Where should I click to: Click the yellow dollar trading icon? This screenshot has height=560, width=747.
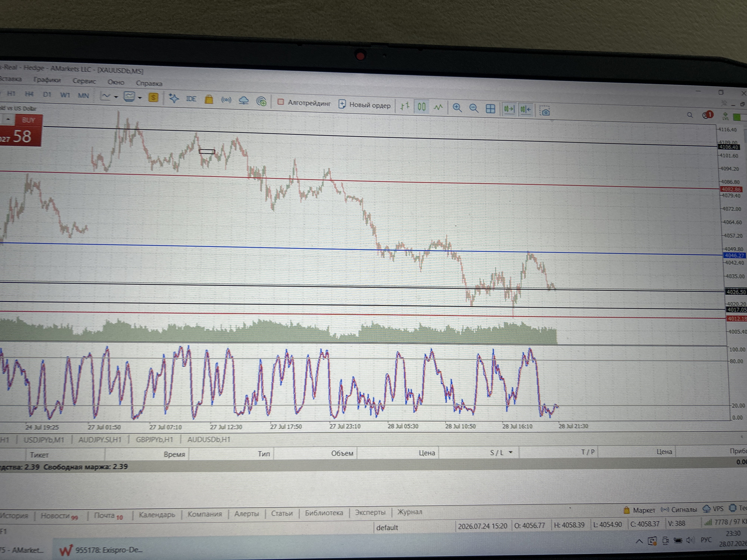[153, 98]
